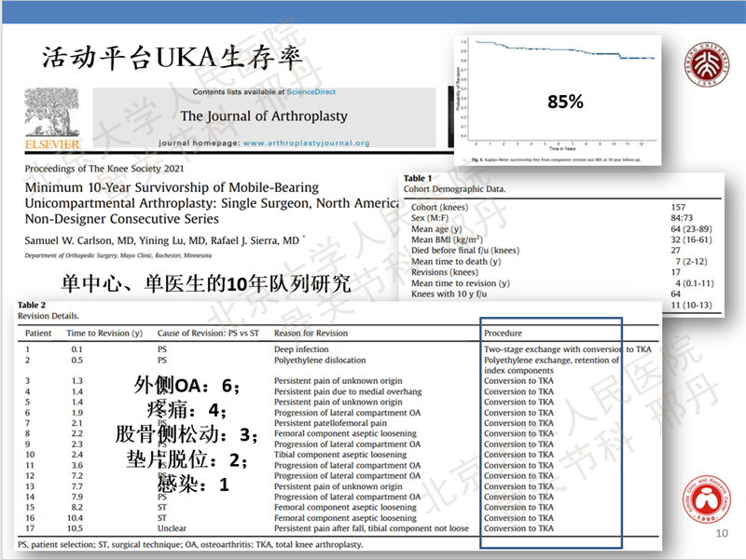Click The Journal of Arthroplasty title
The image size is (746, 560).
(x=263, y=116)
